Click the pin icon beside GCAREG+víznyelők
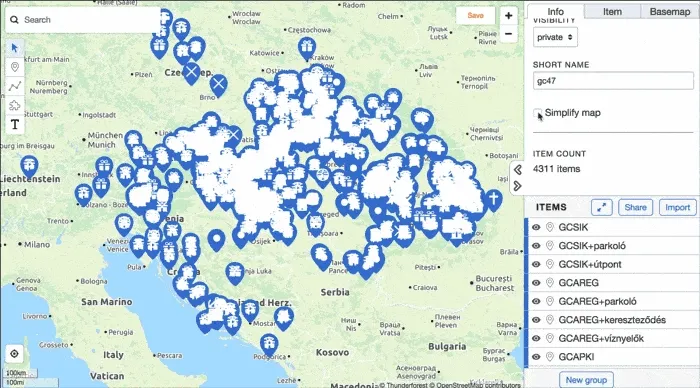 click(x=550, y=338)
